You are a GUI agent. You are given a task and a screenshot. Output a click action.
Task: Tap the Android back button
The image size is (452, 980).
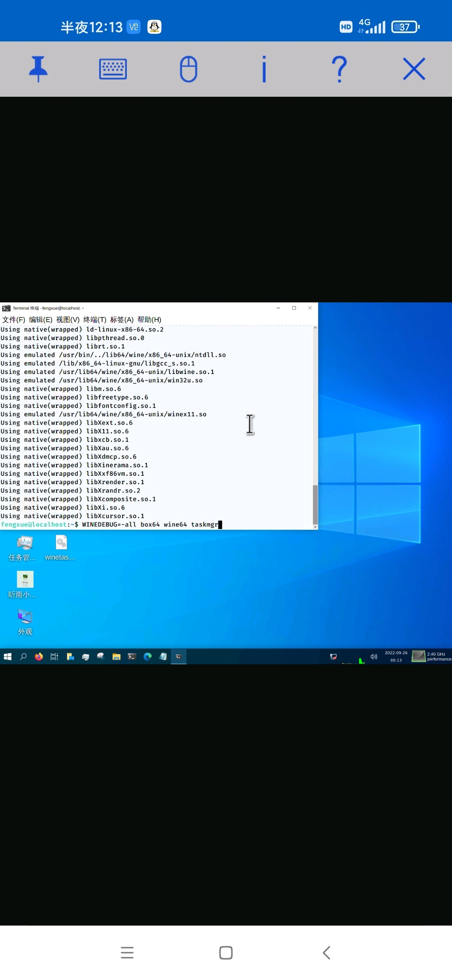tap(326, 953)
